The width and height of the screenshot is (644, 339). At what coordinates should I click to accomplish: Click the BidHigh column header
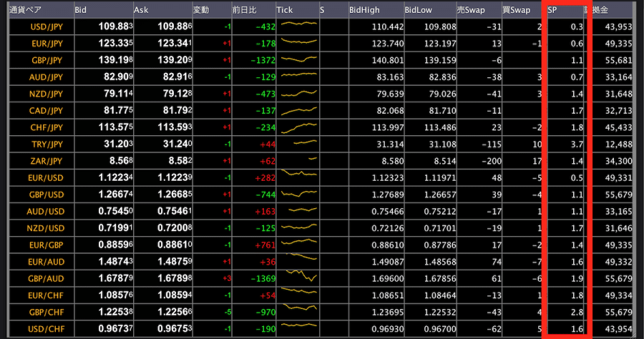(x=376, y=10)
